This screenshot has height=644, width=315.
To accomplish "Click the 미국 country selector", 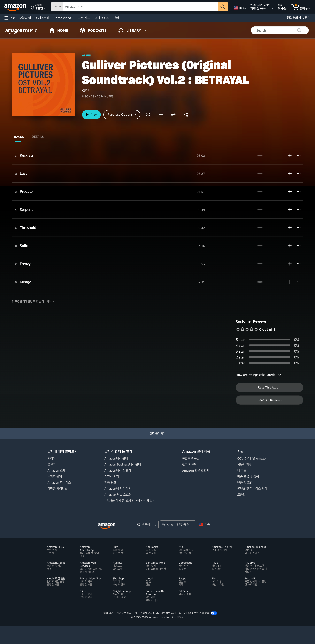I will pyautogui.click(x=206, y=525).
